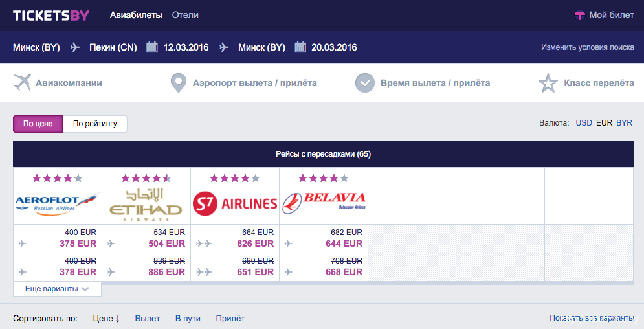The image size is (644, 329).
Task: Click the TicketsBy logo
Action: tap(51, 15)
